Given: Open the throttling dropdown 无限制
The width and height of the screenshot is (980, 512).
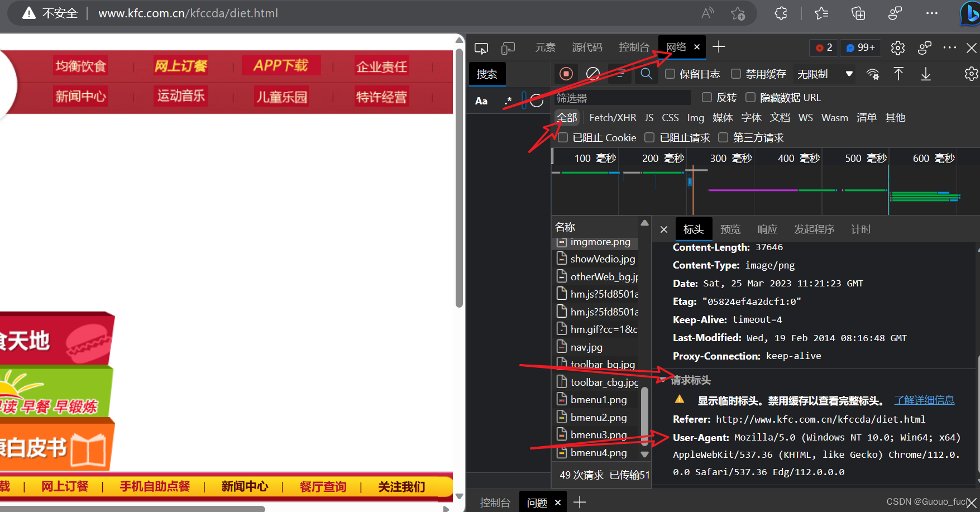Looking at the screenshot, I should pos(825,74).
